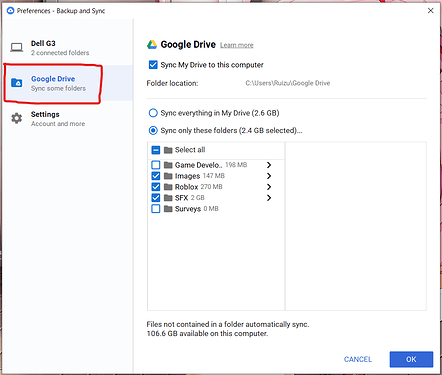
Task: Click the Images folder name
Action: click(187, 176)
